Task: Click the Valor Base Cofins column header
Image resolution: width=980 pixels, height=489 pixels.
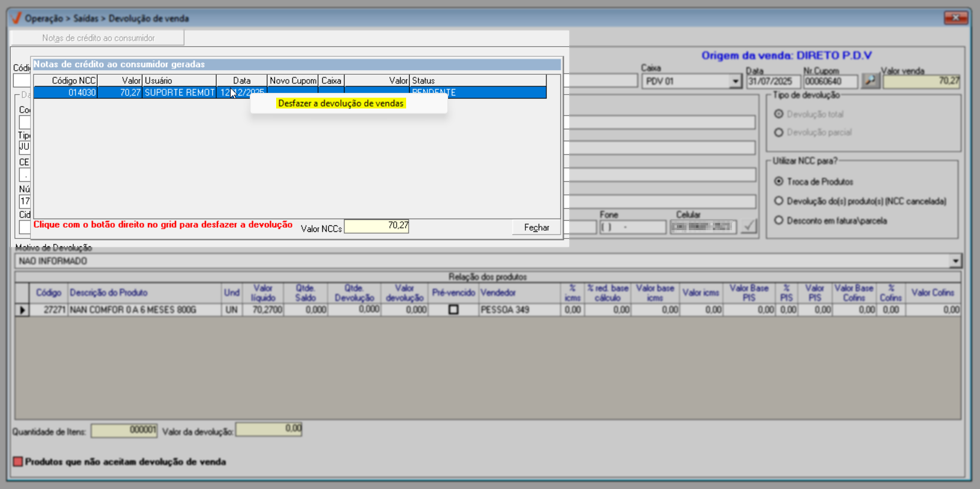Action: pos(854,293)
